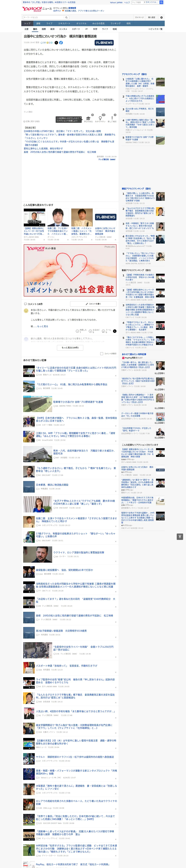Open the トップ navigation tab

pyautogui.click(x=27, y=24)
